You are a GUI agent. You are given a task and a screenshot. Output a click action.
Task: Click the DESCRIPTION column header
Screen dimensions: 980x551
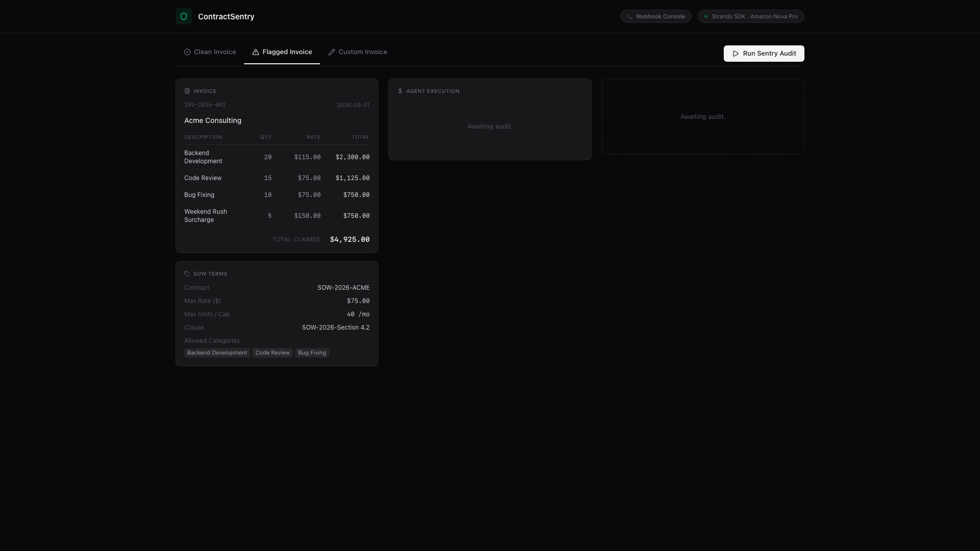point(203,137)
